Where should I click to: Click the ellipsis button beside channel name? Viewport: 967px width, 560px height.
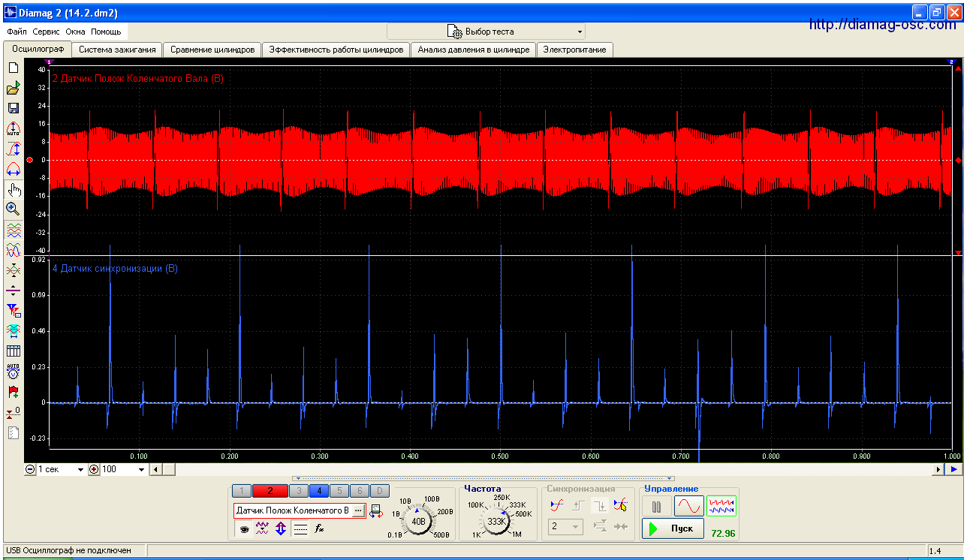point(358,510)
